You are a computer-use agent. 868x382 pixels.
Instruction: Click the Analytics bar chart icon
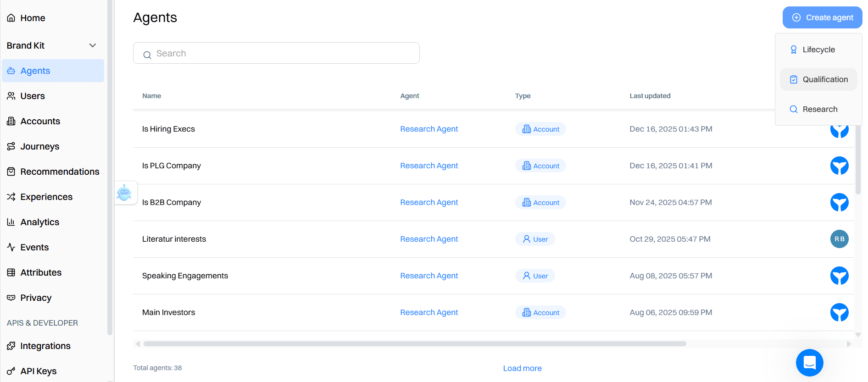tap(11, 222)
